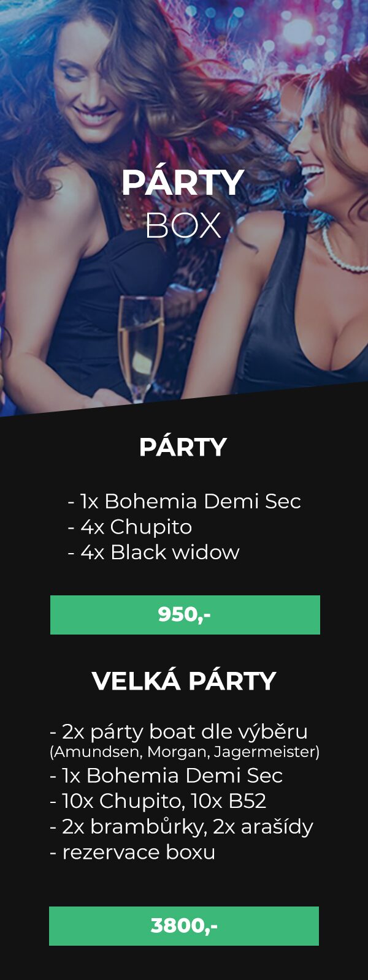Select the VELKÁ PÁRTY heading

[x=184, y=681]
